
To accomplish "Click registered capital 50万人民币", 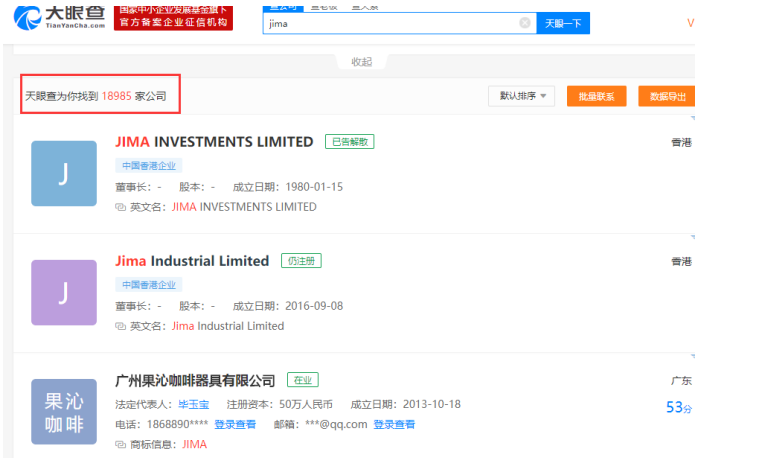I will [x=306, y=404].
